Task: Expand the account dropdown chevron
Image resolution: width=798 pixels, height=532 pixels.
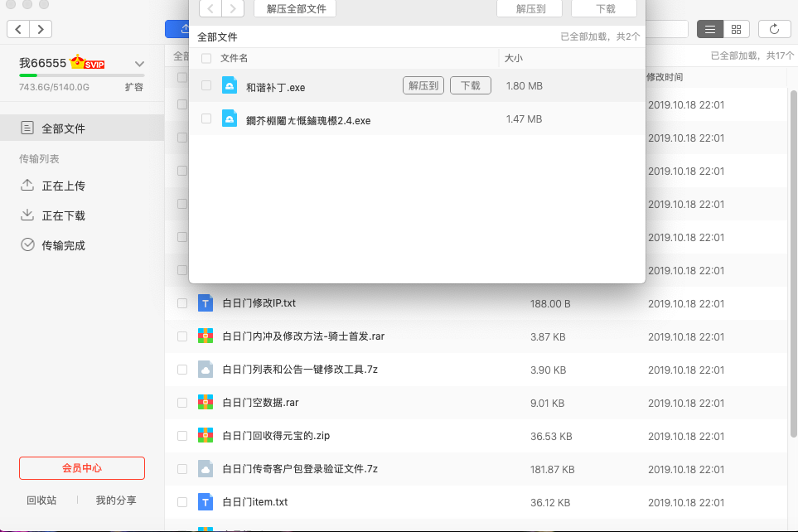Action: 139,64
